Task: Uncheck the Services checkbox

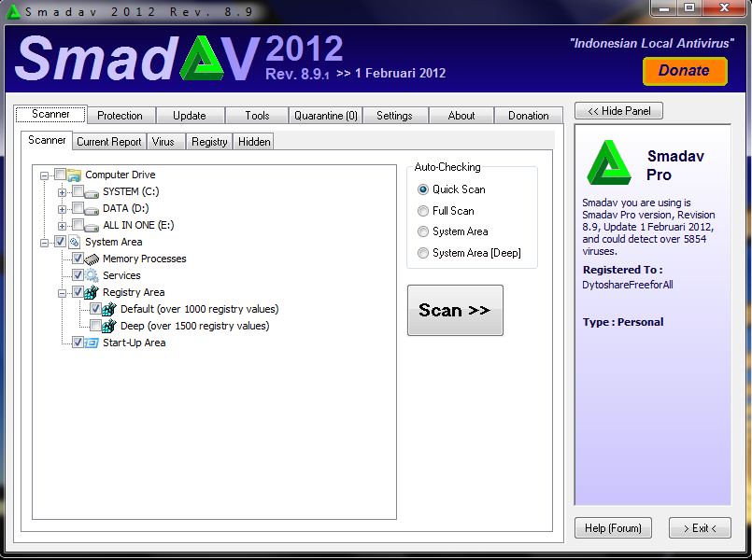Action: pos(78,275)
